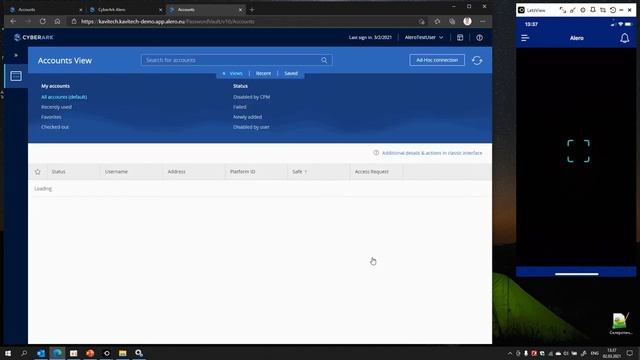
Task: Click the browser home icon
Action: pyautogui.click(x=57, y=21)
